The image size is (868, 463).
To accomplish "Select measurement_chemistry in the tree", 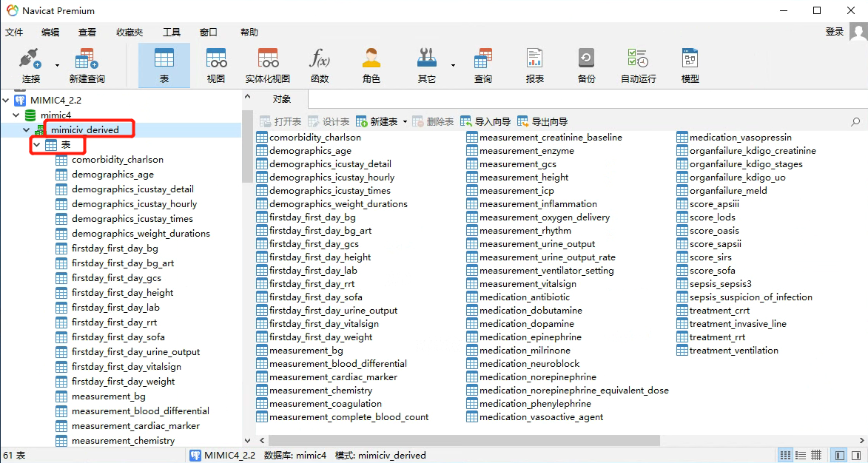I will click(123, 441).
